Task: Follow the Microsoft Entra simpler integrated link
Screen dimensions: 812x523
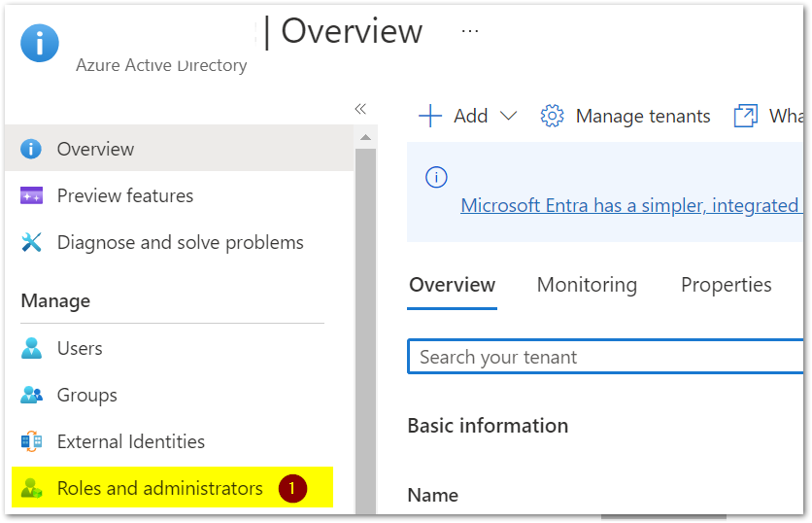Action: (x=630, y=205)
